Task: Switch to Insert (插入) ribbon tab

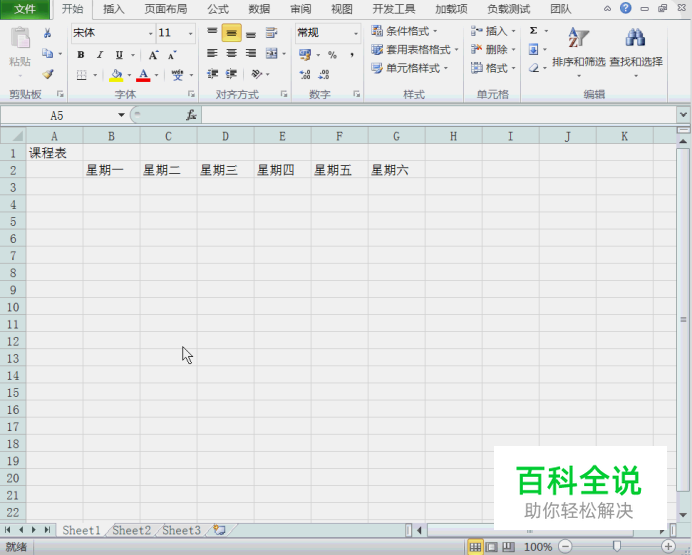Action: tap(113, 9)
